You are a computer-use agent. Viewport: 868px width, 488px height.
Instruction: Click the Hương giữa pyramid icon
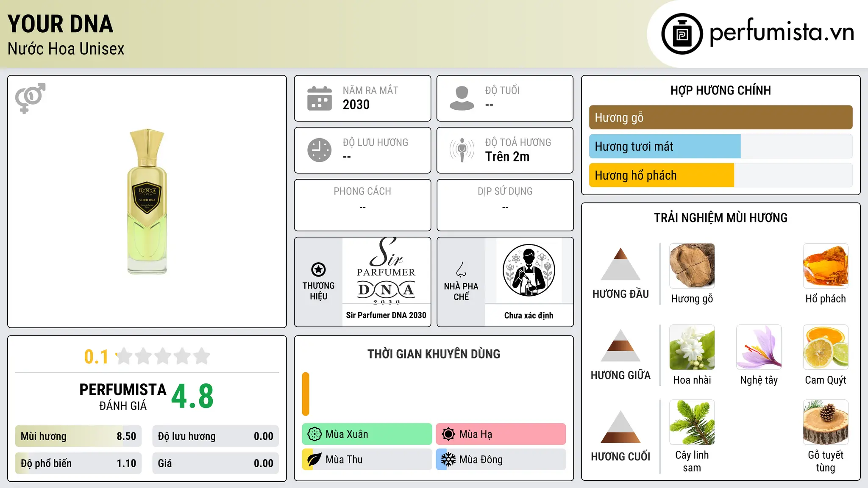pos(620,345)
